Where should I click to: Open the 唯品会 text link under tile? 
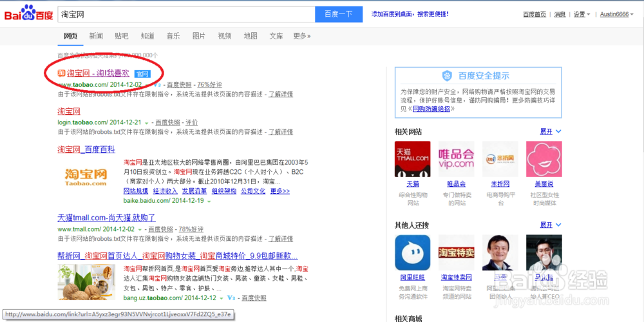coord(457,184)
